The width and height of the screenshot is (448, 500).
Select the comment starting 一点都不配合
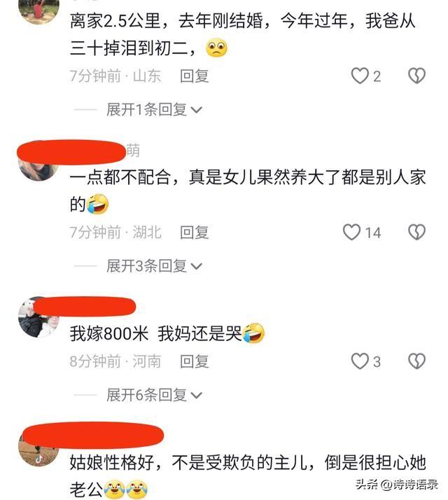[248, 190]
